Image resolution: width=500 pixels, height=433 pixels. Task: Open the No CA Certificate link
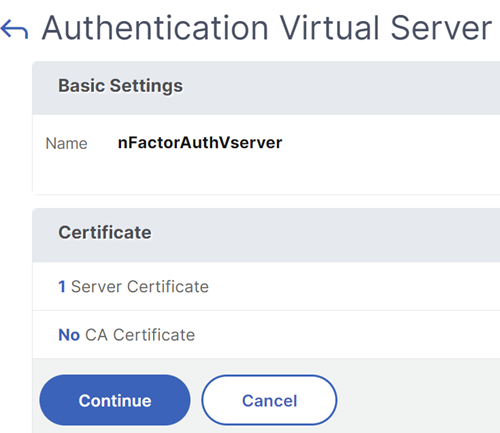pos(127,335)
